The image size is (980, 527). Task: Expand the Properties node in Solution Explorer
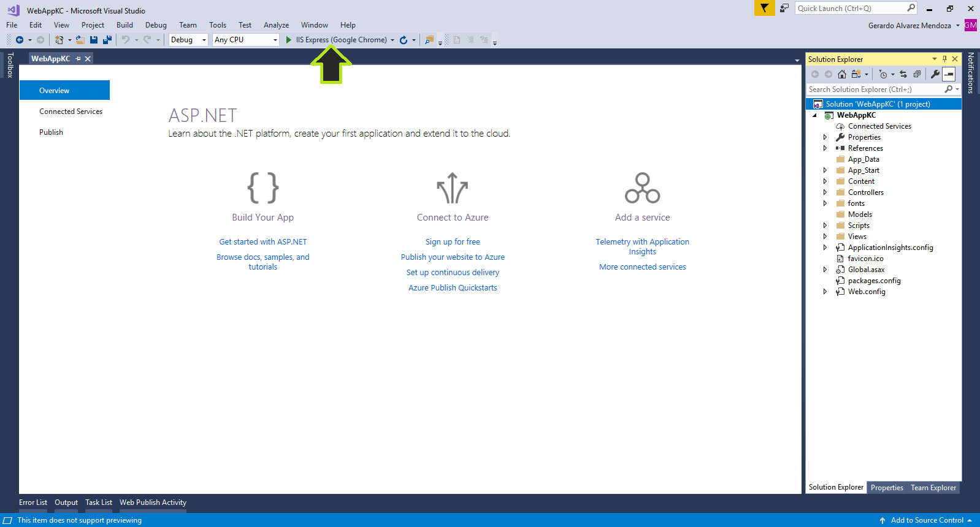825,137
